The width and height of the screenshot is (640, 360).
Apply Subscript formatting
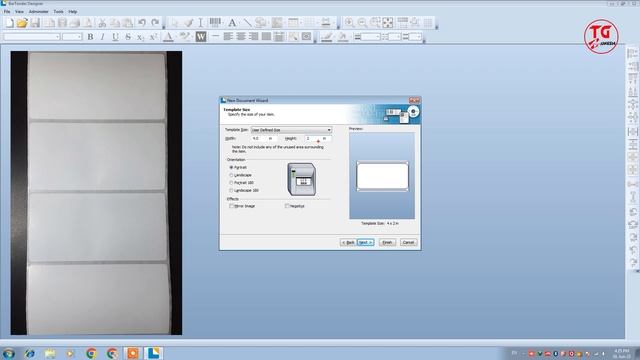(x=140, y=37)
